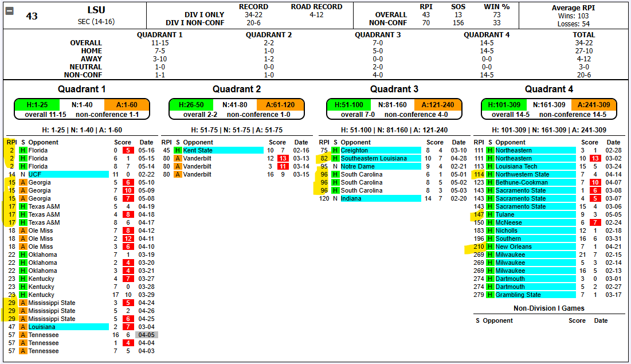Click the Quadrant 1 section heading
Screen dimensions: 631x364
pos(81,89)
